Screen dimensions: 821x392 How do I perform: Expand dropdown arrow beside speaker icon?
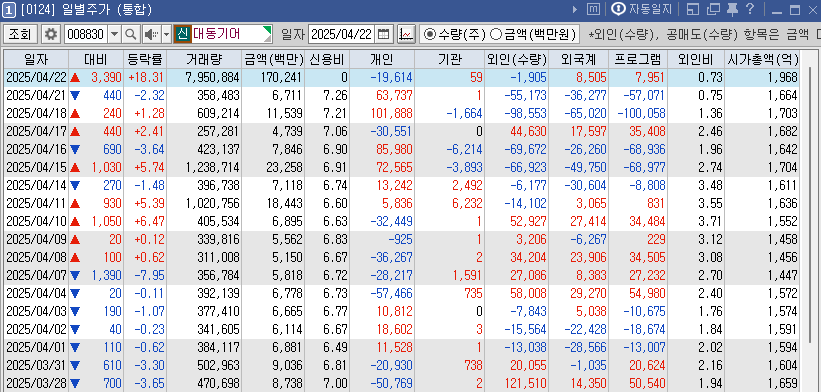[x=167, y=35]
